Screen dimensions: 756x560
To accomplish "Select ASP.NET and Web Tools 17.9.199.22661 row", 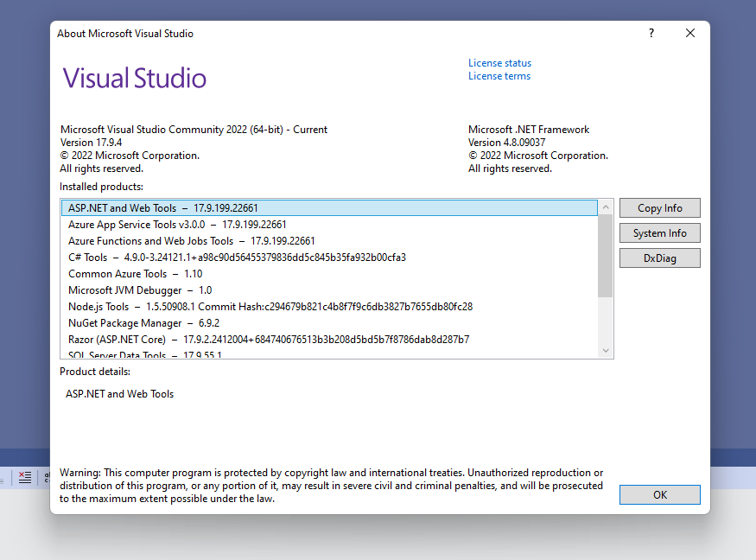I will pos(329,208).
